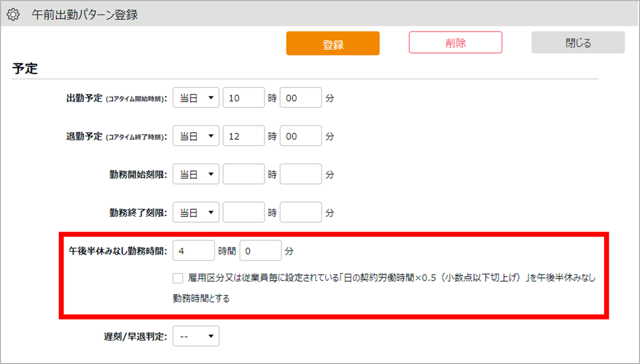The image size is (640, 364).
Task: Enable the 日の契約労働時間×0.5 checkbox
Action: 178,278
